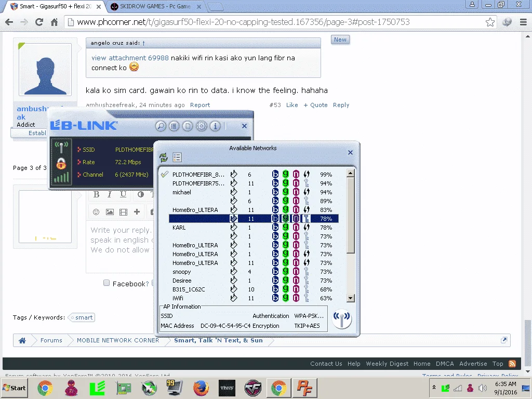532x399 pixels.
Task: Open the LB-LINK info icon
Action: point(215,126)
